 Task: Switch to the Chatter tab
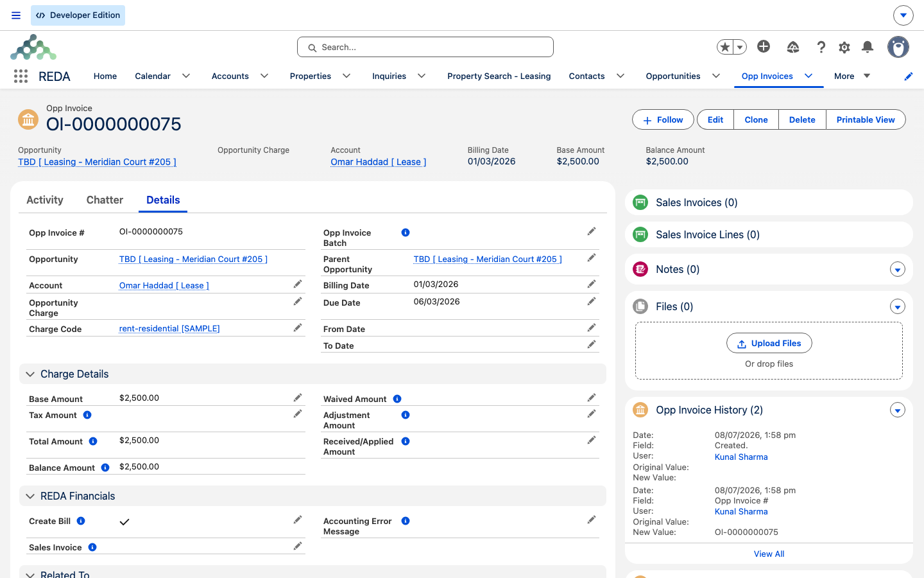click(105, 200)
